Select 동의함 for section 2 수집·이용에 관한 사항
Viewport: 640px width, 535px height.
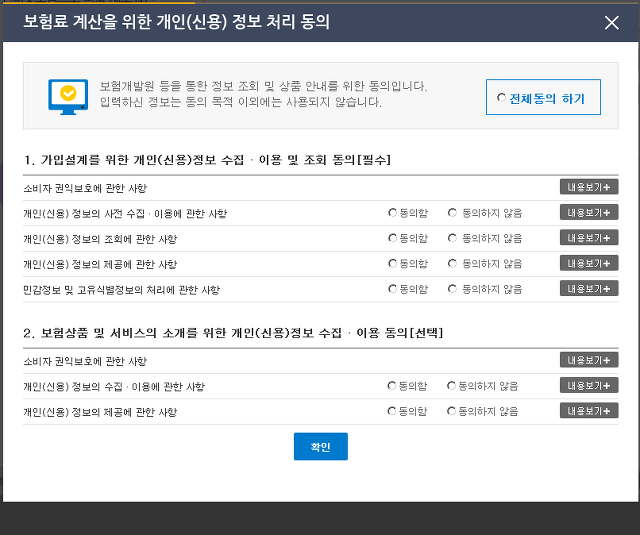[391, 386]
